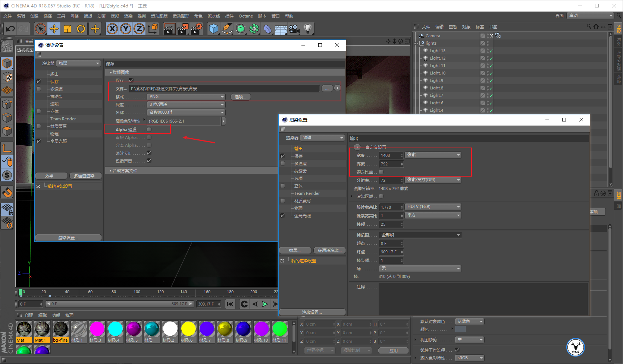623x364 pixels.
Task: Open the 名称 名称0000.tif dropdown
Action: tap(187, 112)
